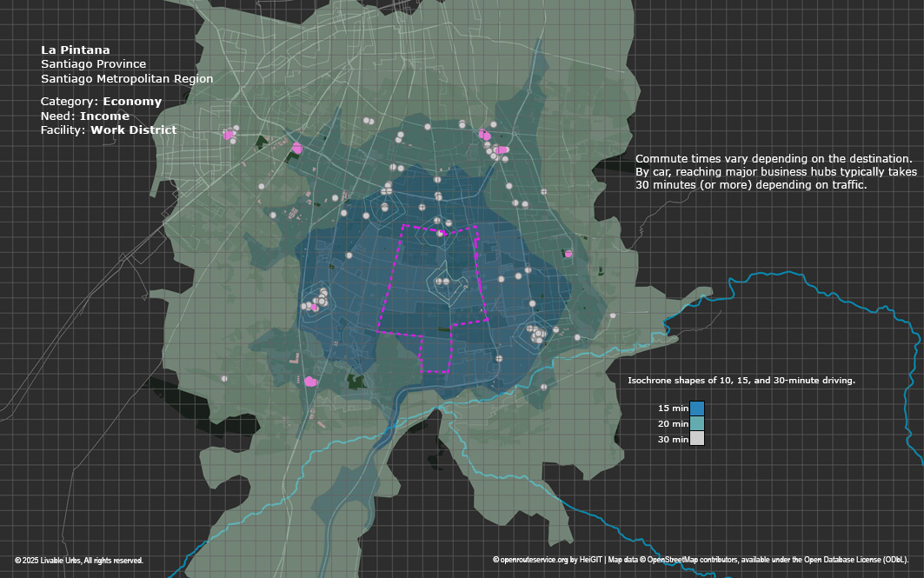Open the OpenStreetMap contributors link
This screenshot has width=924, height=578.
pyautogui.click(x=686, y=561)
